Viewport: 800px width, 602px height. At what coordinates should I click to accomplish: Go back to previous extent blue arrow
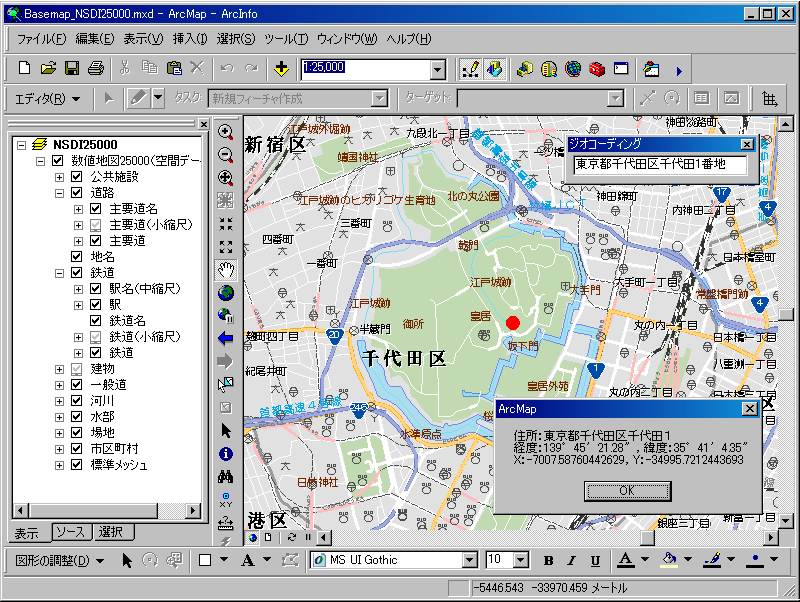(x=226, y=338)
